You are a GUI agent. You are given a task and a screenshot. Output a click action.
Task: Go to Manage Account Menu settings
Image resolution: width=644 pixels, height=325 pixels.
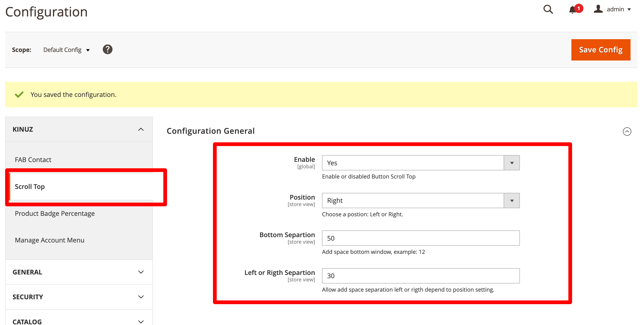49,240
